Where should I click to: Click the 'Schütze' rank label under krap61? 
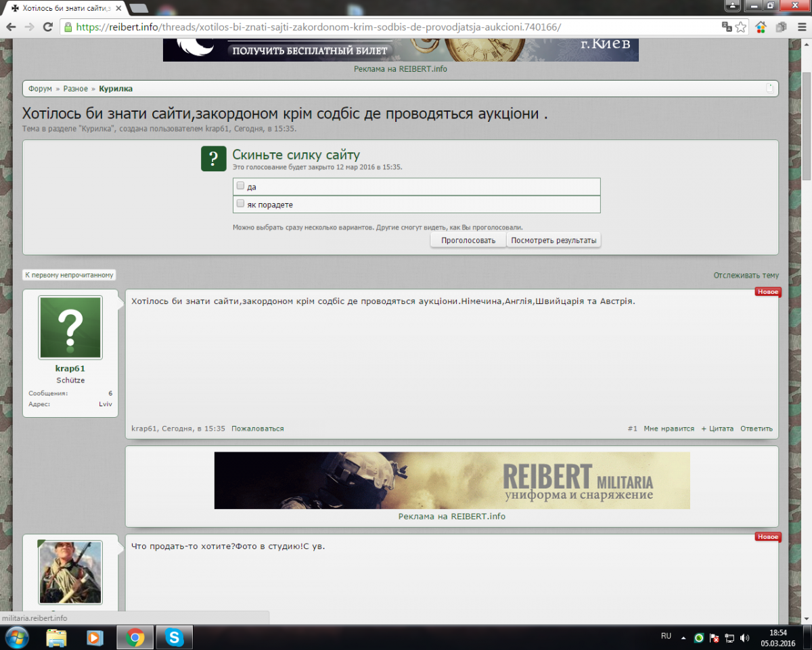(x=70, y=381)
